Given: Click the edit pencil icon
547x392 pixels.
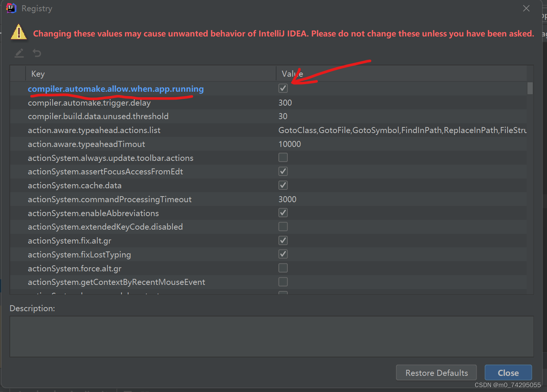Looking at the screenshot, I should pyautogui.click(x=19, y=53).
